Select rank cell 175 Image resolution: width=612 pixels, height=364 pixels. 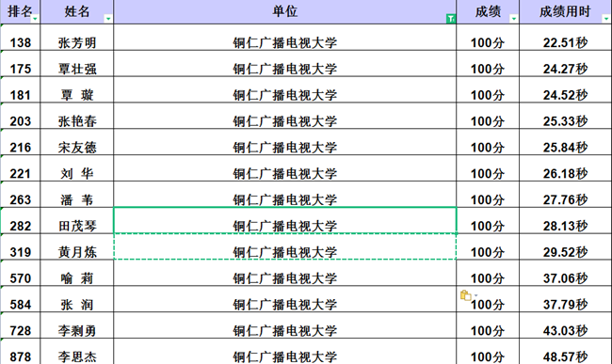point(21,64)
